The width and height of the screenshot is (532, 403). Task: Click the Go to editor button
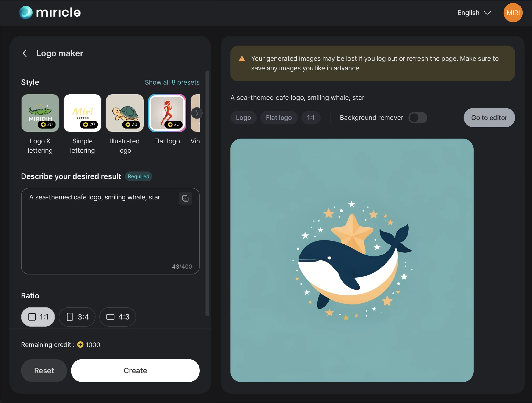point(489,118)
